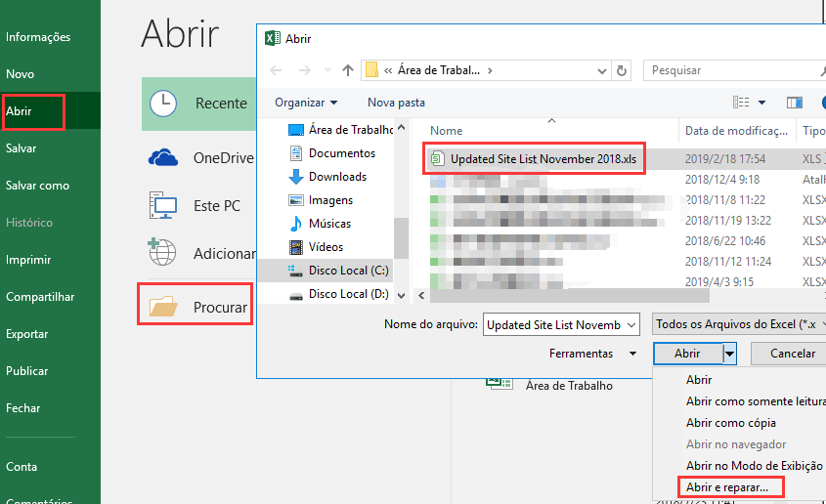Click the change view layout icon

741,102
